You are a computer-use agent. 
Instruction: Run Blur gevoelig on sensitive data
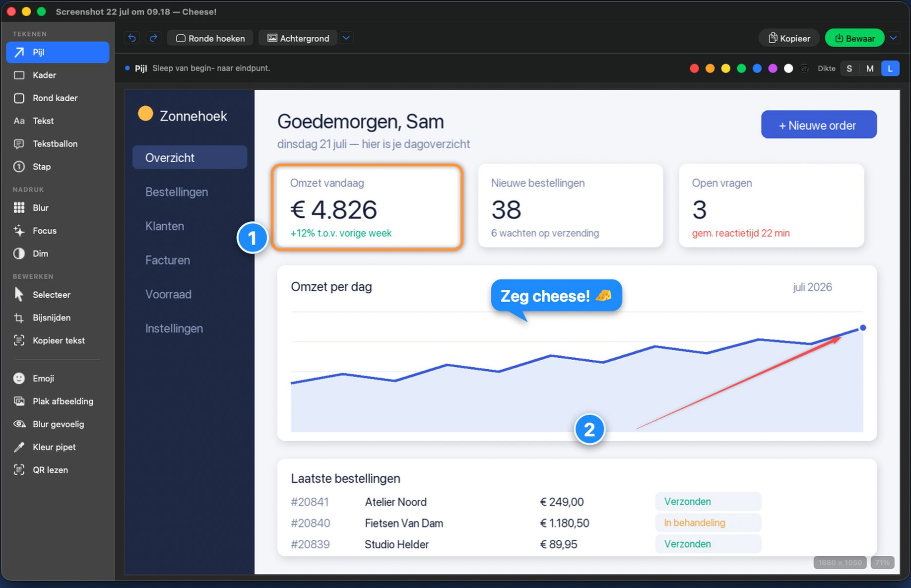pyautogui.click(x=58, y=424)
